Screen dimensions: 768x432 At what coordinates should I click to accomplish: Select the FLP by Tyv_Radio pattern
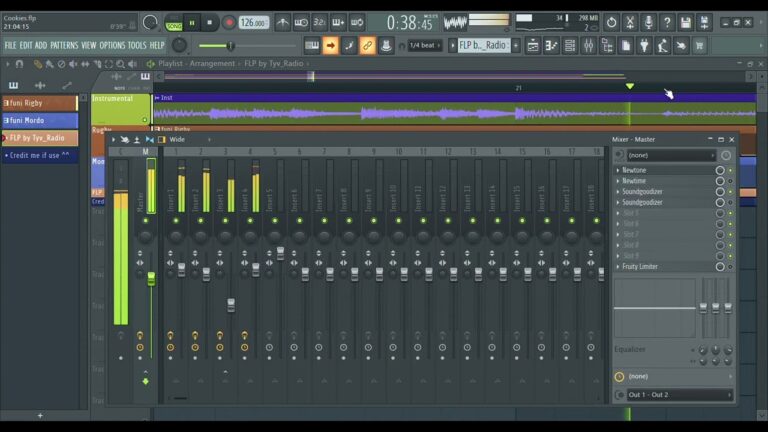click(39, 138)
